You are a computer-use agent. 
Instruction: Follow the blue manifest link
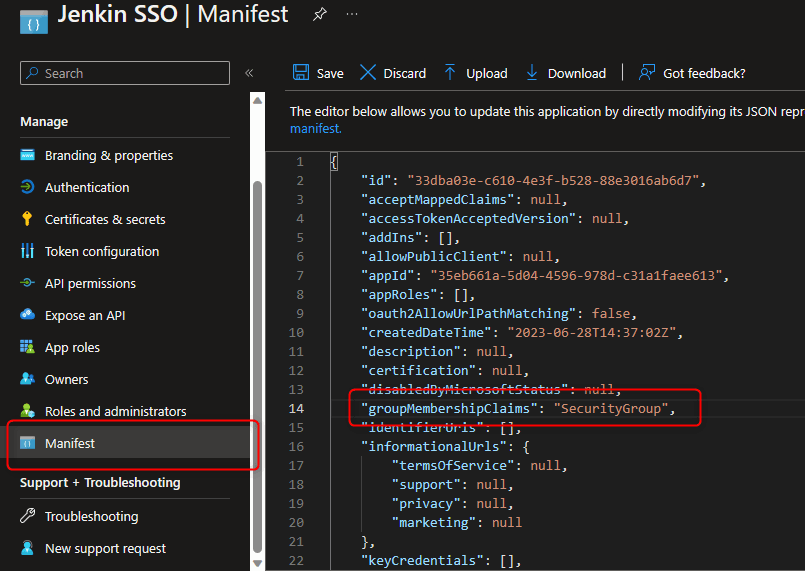coord(315,128)
